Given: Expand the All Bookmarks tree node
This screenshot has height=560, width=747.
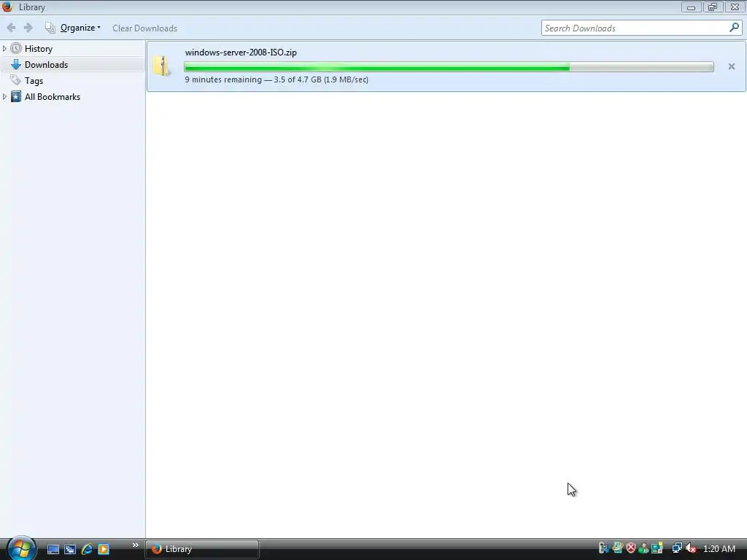Looking at the screenshot, I should [4, 97].
